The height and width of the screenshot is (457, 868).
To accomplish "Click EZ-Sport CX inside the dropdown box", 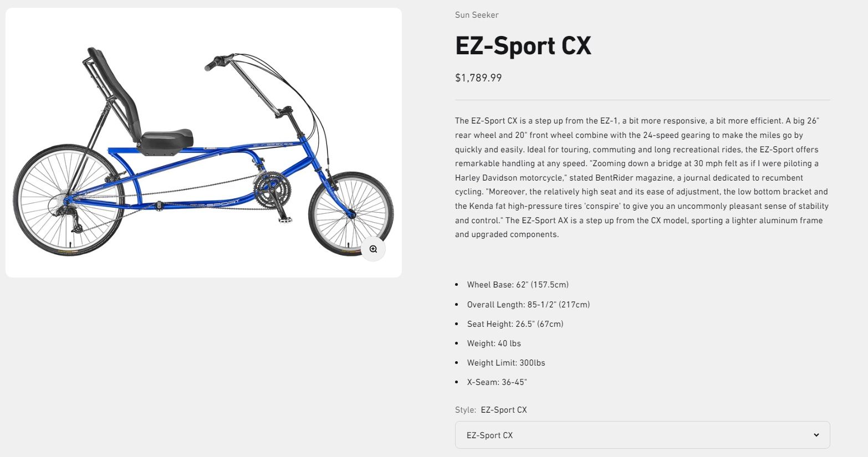I will [x=489, y=435].
